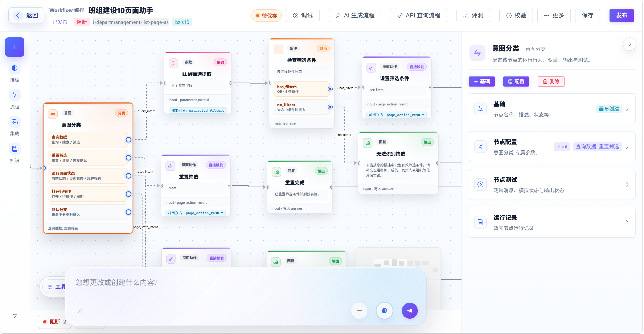Click the 评测 evaluation toolbar button
This screenshot has height=334, width=644.
473,16
